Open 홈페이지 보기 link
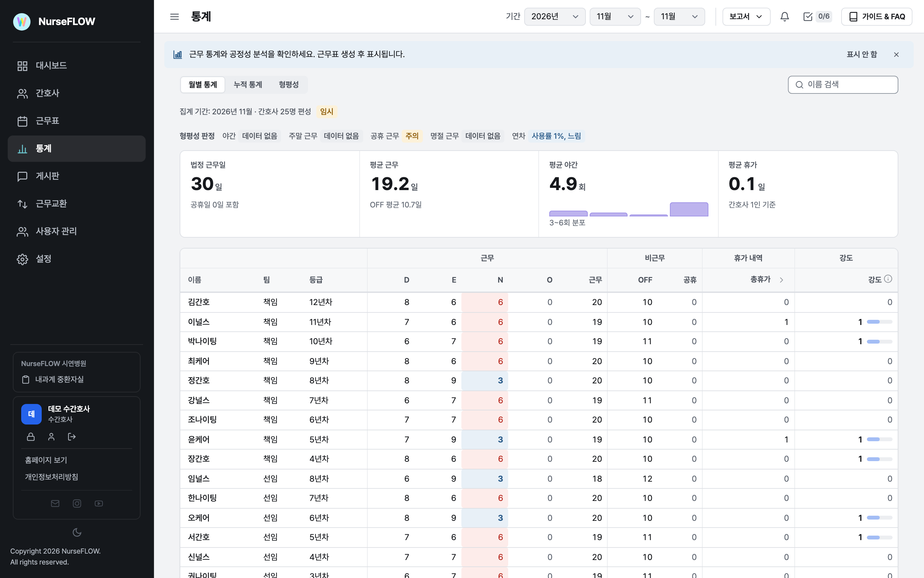Viewport: 924px width, 578px height. [46, 460]
